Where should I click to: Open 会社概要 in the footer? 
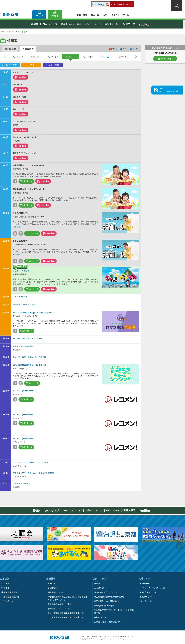[6, 584]
